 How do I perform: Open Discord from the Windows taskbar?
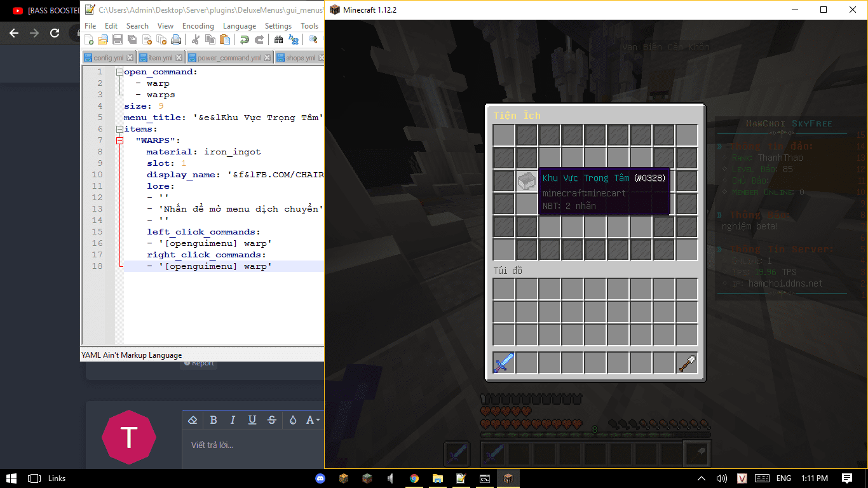(320, 478)
